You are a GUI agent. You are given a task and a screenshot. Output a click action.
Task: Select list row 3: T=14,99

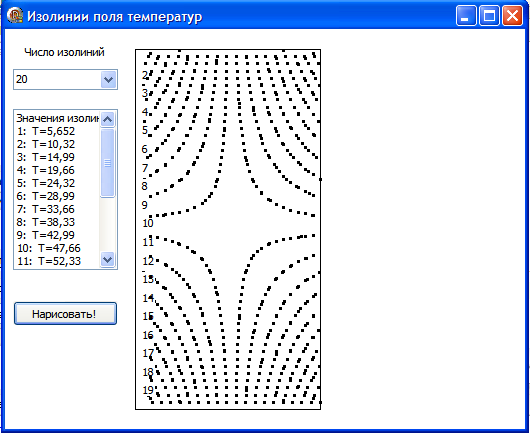tap(57, 157)
